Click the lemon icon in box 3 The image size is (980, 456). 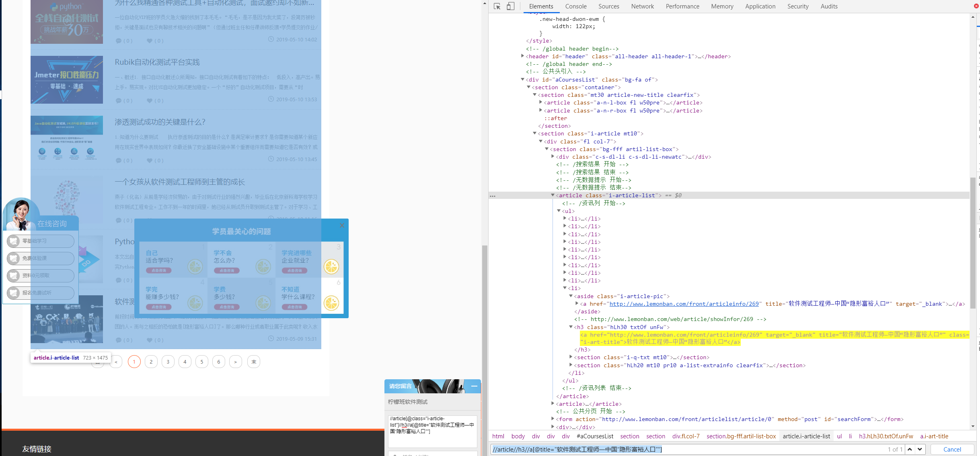[331, 266]
